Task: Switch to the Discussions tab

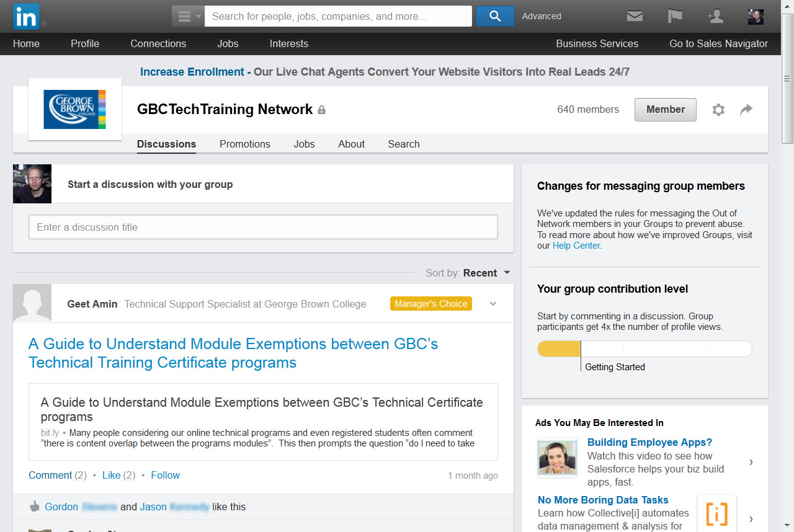Action: tap(166, 144)
